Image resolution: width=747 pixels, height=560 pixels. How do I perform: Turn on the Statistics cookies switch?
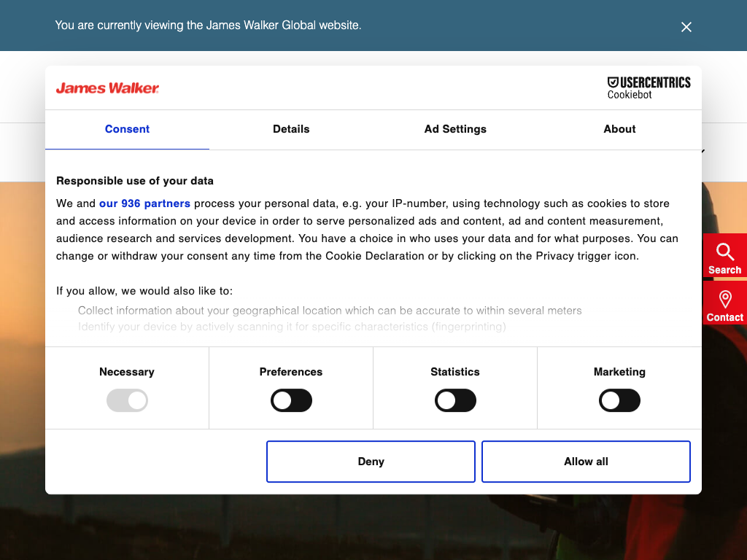pyautogui.click(x=455, y=400)
